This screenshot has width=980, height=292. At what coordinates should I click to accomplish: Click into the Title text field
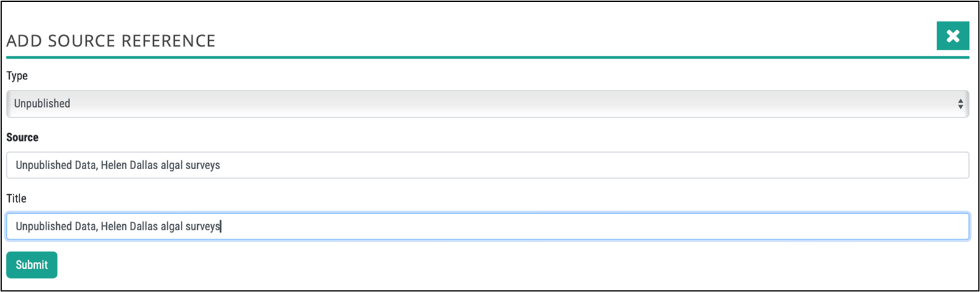pos(487,226)
